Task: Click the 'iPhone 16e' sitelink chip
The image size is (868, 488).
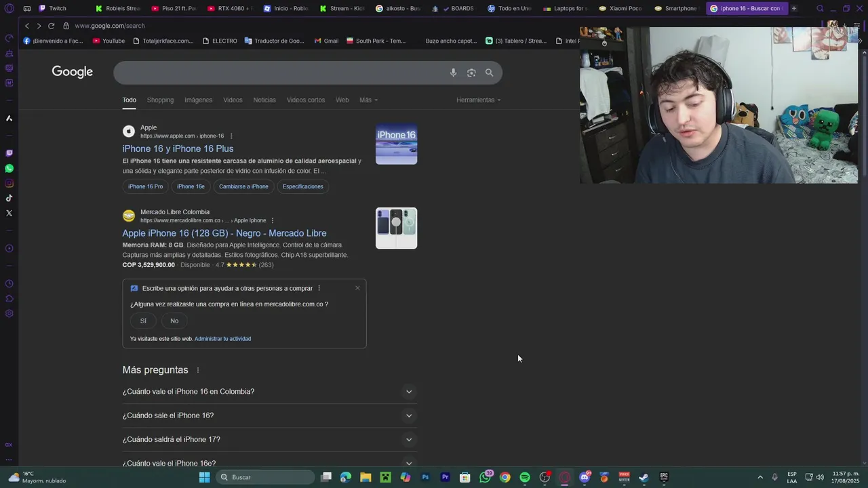Action: pyautogui.click(x=191, y=186)
